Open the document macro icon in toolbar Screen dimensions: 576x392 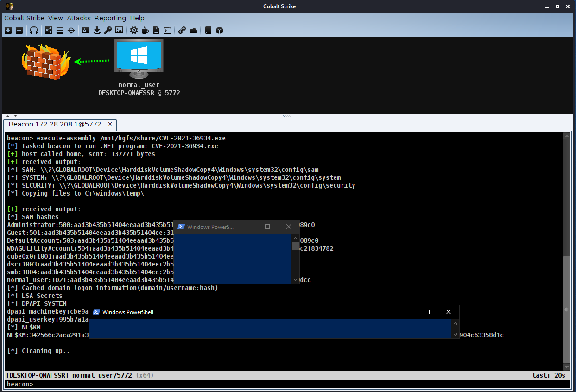(x=156, y=30)
